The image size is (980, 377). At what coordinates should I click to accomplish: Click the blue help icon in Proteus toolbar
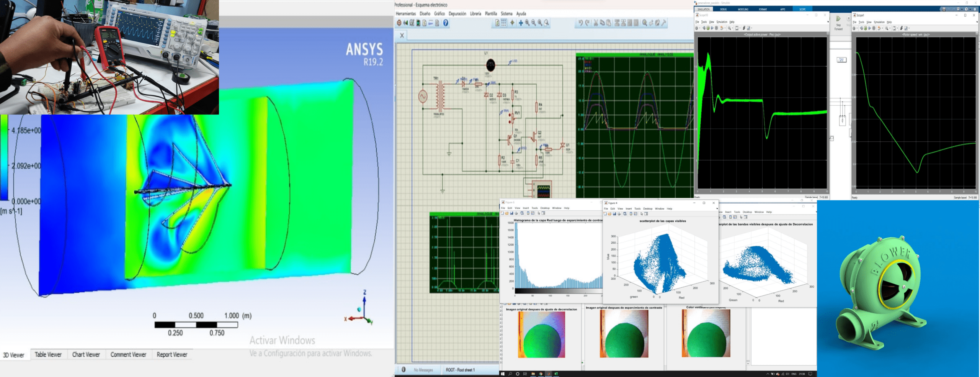(446, 23)
